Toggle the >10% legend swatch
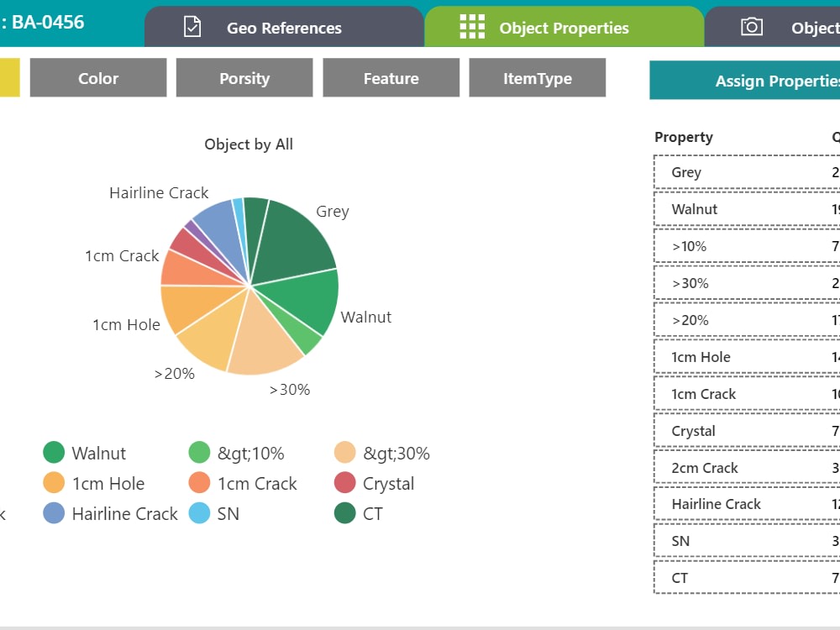840x630 pixels. point(199,452)
